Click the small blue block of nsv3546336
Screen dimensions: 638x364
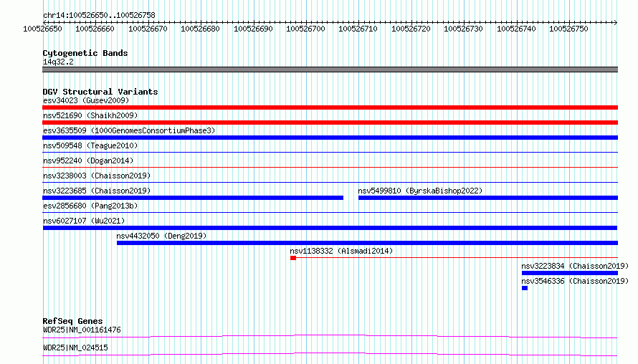(x=525, y=288)
